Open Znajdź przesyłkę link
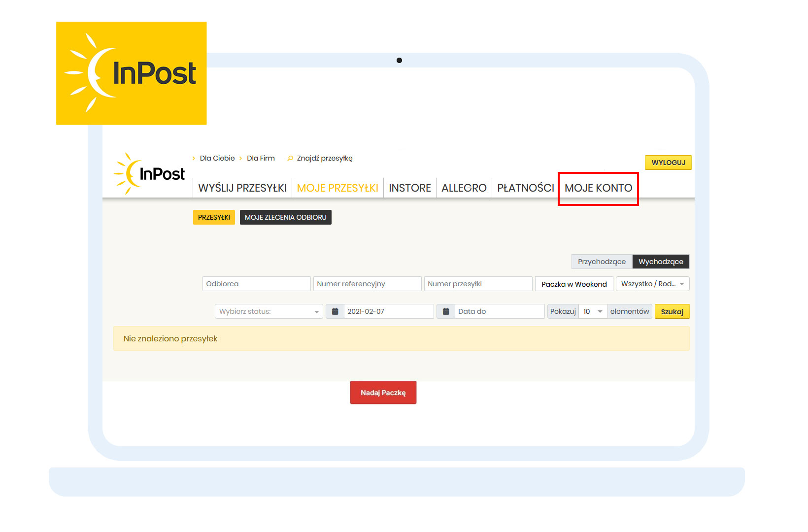808x532 pixels. (x=325, y=158)
